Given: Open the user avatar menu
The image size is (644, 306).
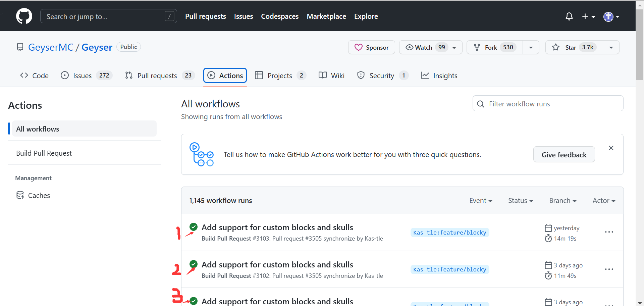Looking at the screenshot, I should [x=611, y=16].
